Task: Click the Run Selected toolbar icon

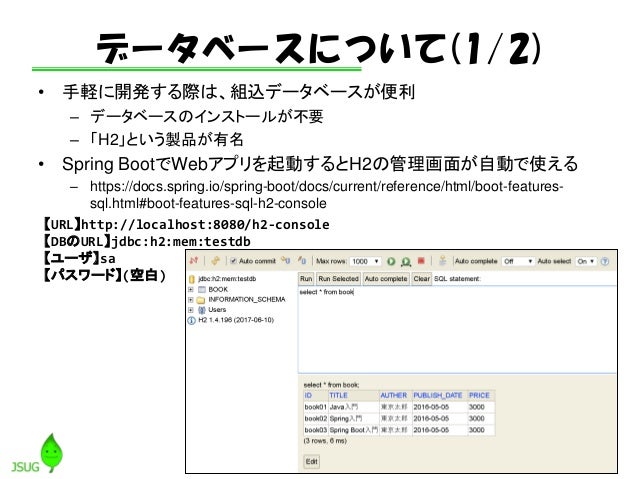Action: [406, 262]
